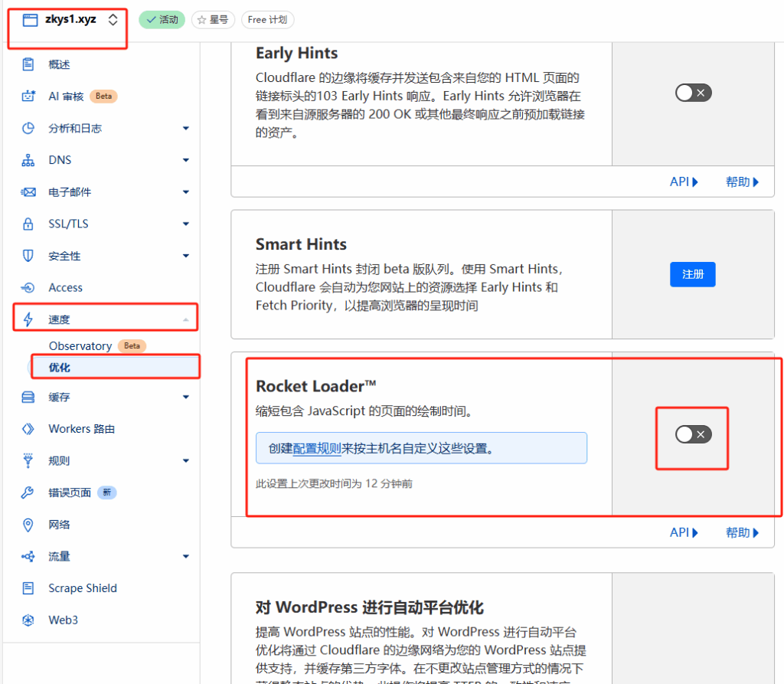Click the 错误页面 wrench icon
Screen dimensions: 784x684
click(28, 493)
